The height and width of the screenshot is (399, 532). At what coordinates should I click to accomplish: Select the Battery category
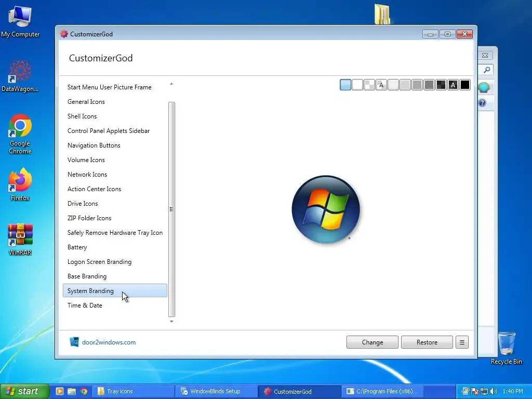(115, 247)
